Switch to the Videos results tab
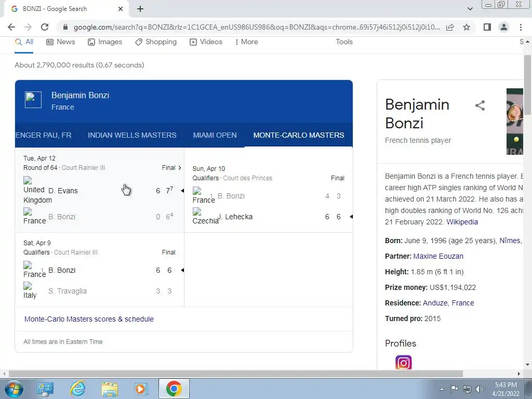The width and height of the screenshot is (532, 399). point(206,42)
